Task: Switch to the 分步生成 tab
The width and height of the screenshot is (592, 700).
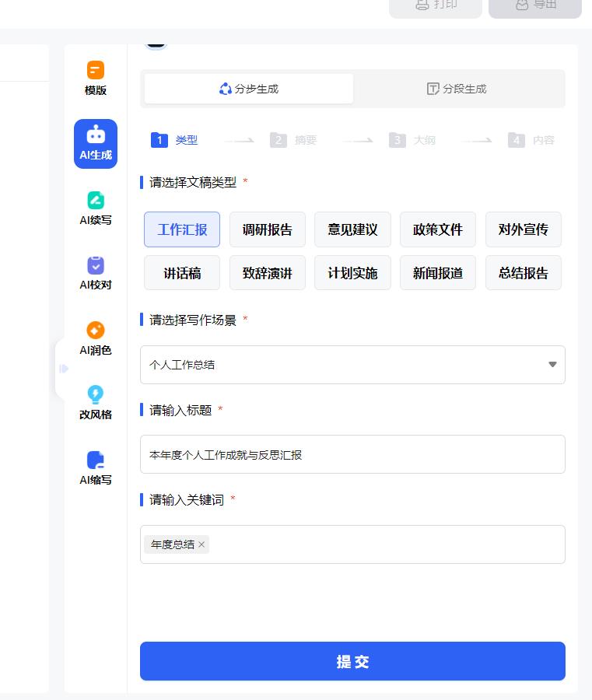Action: [x=249, y=89]
